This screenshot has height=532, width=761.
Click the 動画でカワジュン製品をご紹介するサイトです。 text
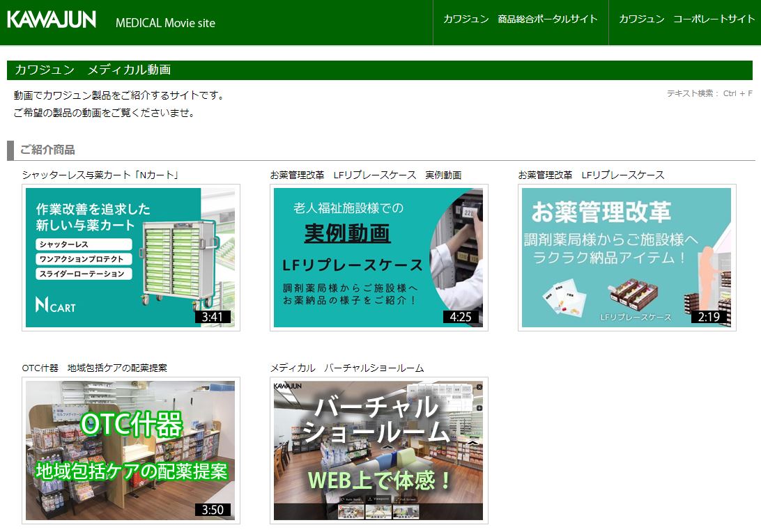click(120, 95)
